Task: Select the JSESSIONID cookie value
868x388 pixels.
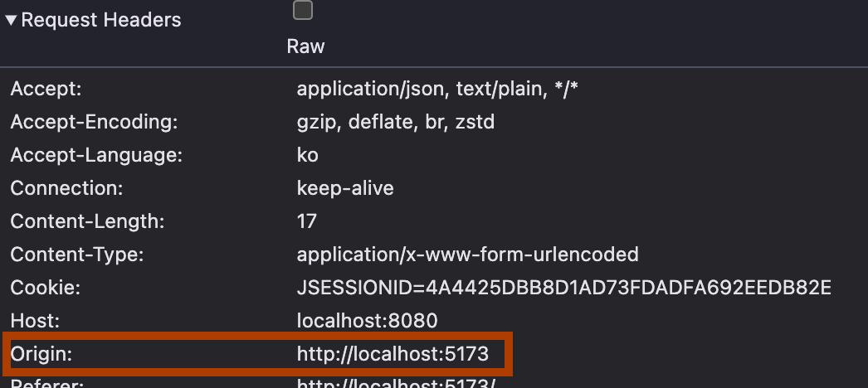Action: tap(563, 288)
